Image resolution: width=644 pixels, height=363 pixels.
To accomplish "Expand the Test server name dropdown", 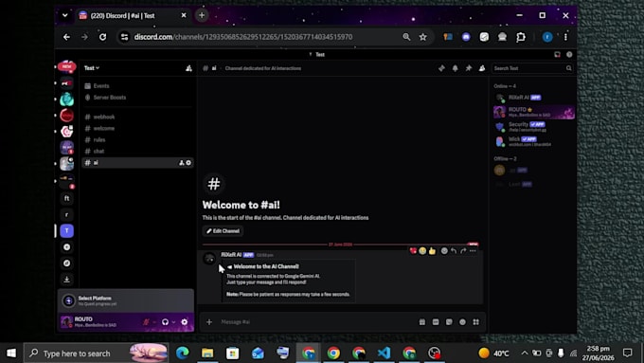I will pyautogui.click(x=92, y=68).
